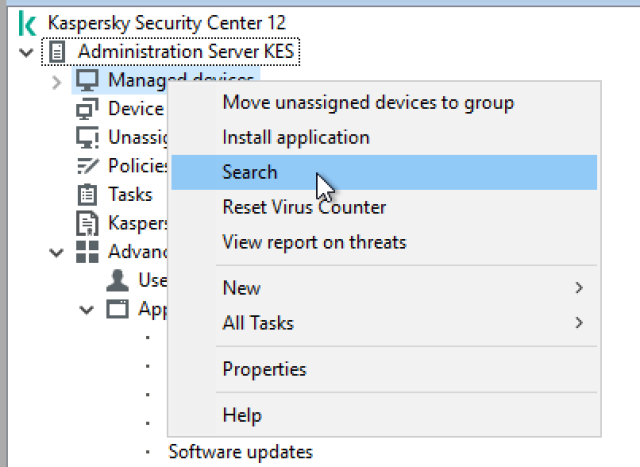
Task: Select Install application menu entry
Action: pos(296,137)
